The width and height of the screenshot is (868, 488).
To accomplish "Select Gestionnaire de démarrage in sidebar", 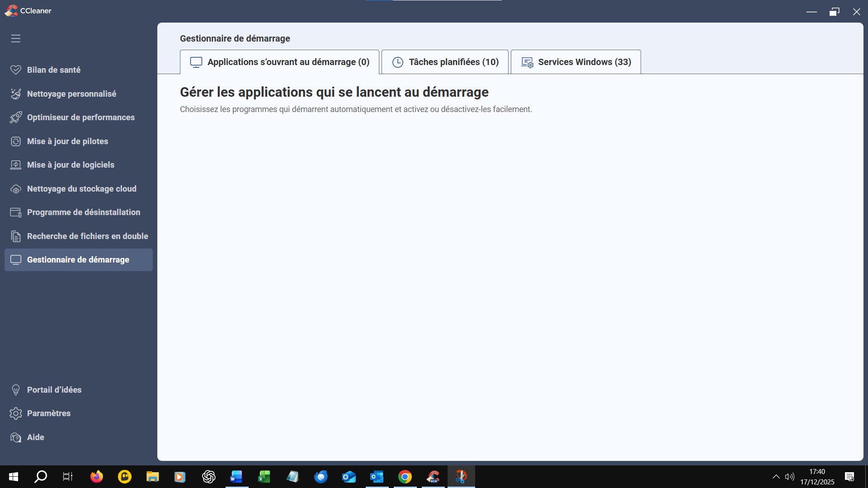I will pos(78,260).
